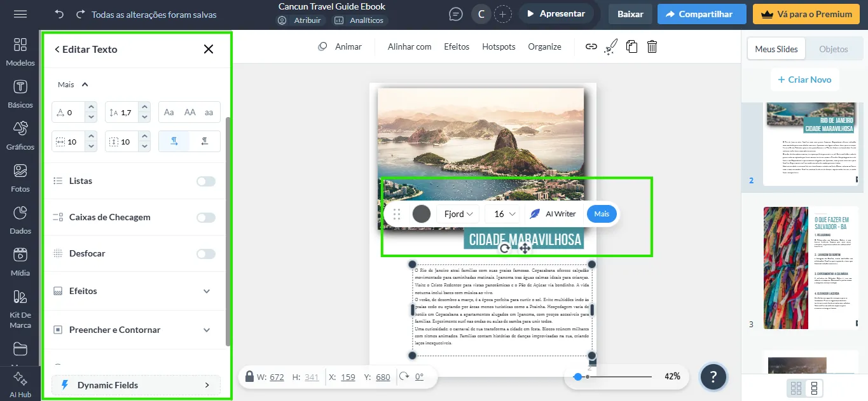Delete the selected element with trash icon
Screen dimensions: 868x401
pyautogui.click(x=652, y=46)
